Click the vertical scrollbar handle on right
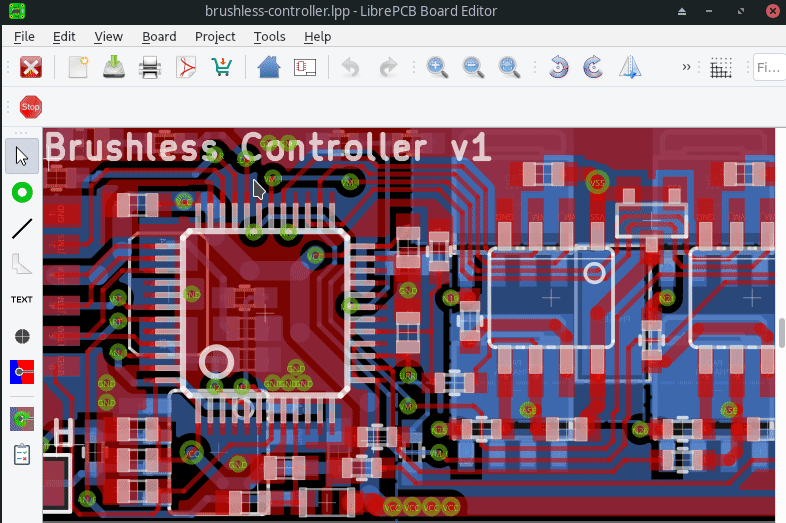Viewport: 786px width, 523px height. click(x=781, y=332)
